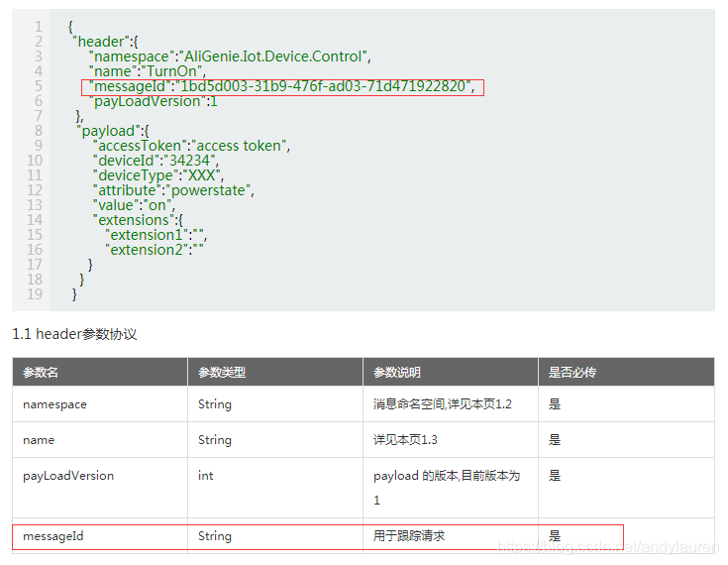728x565 pixels.
Task: Click the "deviceType":"XXX" line
Action: pos(158,175)
